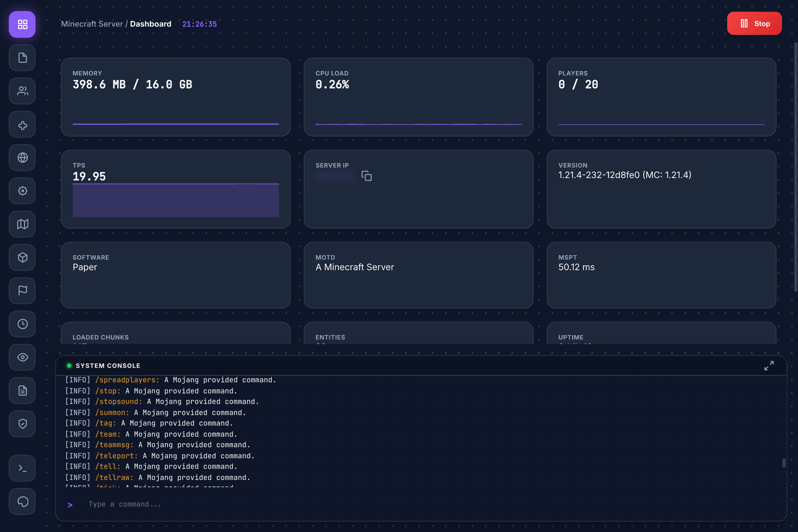Open the terminal prompt sidebar icon
Screen dimensions: 798x532
pyautogui.click(x=22, y=468)
